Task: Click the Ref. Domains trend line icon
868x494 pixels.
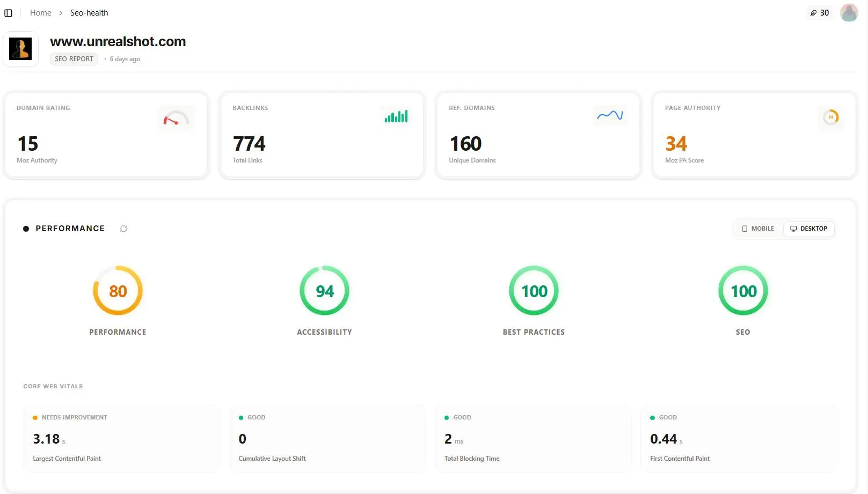Action: click(610, 115)
